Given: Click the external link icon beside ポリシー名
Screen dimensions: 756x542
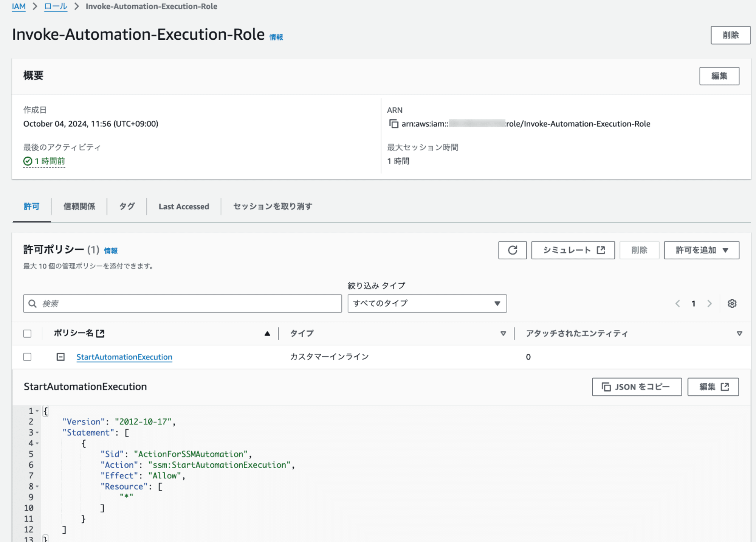Looking at the screenshot, I should (100, 333).
